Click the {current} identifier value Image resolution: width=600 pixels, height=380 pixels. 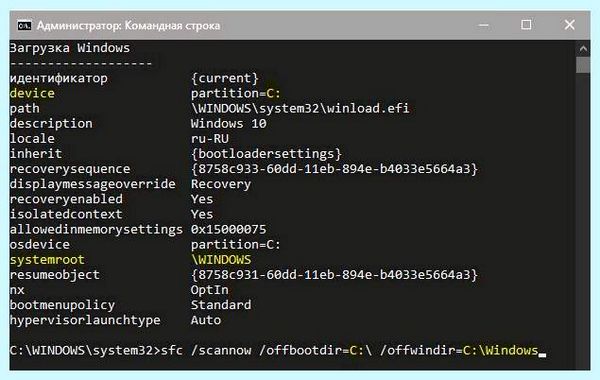click(x=225, y=78)
